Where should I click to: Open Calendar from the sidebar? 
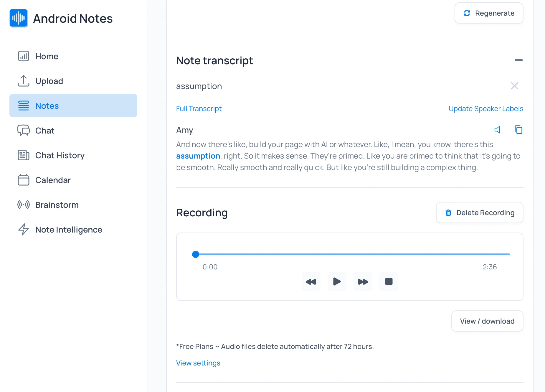(73, 180)
